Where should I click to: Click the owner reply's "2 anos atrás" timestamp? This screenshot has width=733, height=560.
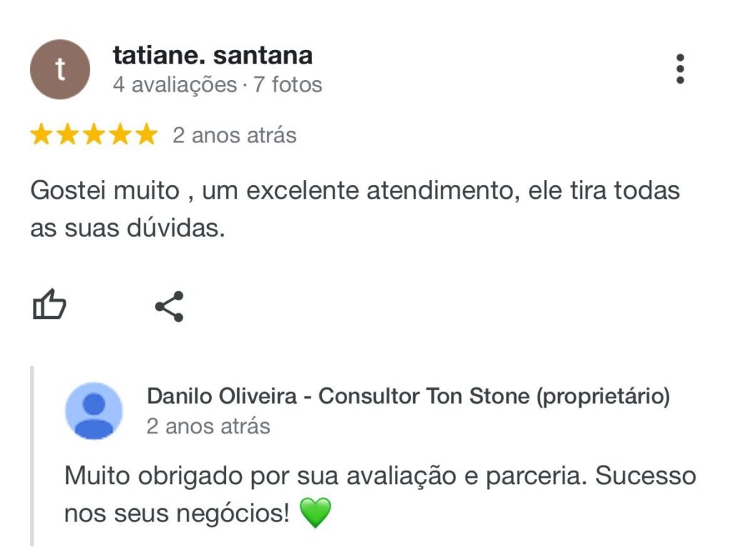pos(208,426)
